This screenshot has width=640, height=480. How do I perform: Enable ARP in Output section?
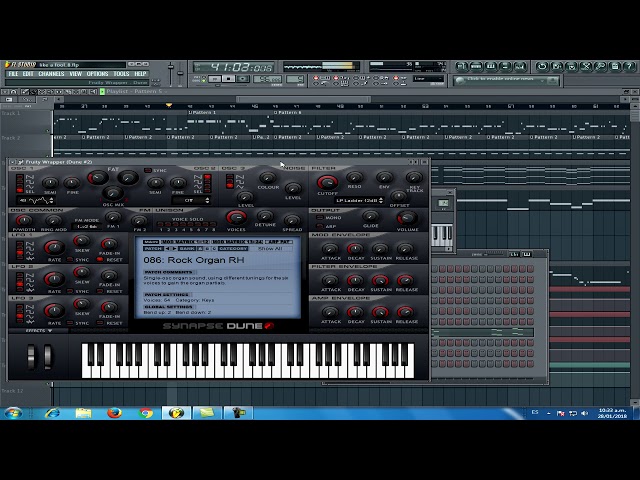point(320,226)
